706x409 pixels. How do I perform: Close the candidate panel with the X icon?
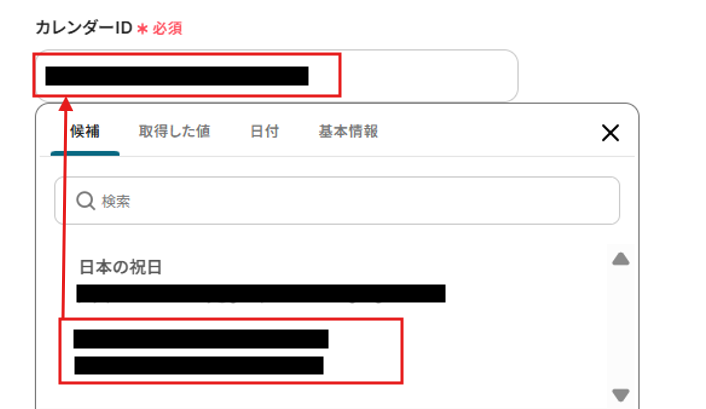(x=610, y=133)
